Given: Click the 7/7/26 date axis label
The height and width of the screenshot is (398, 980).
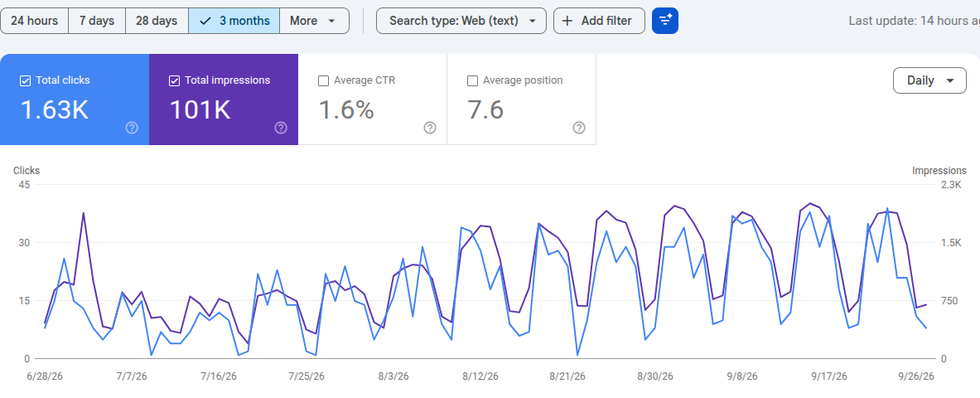Looking at the screenshot, I should pyautogui.click(x=132, y=376).
